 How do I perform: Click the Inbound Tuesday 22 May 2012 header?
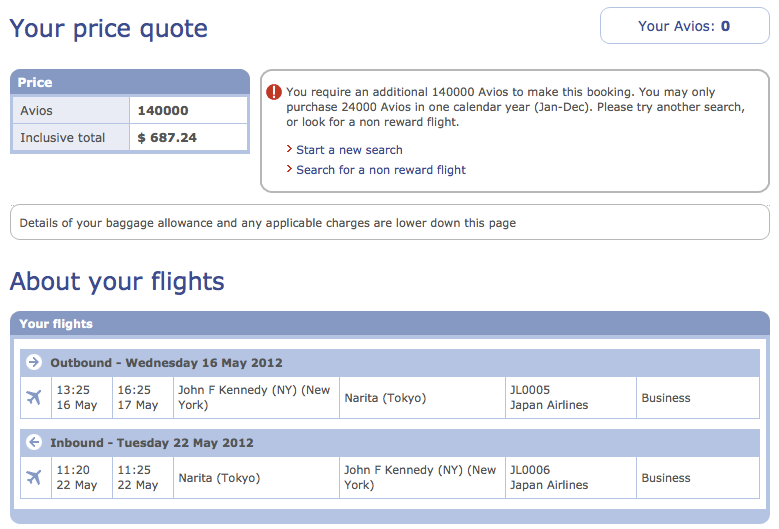coord(390,443)
